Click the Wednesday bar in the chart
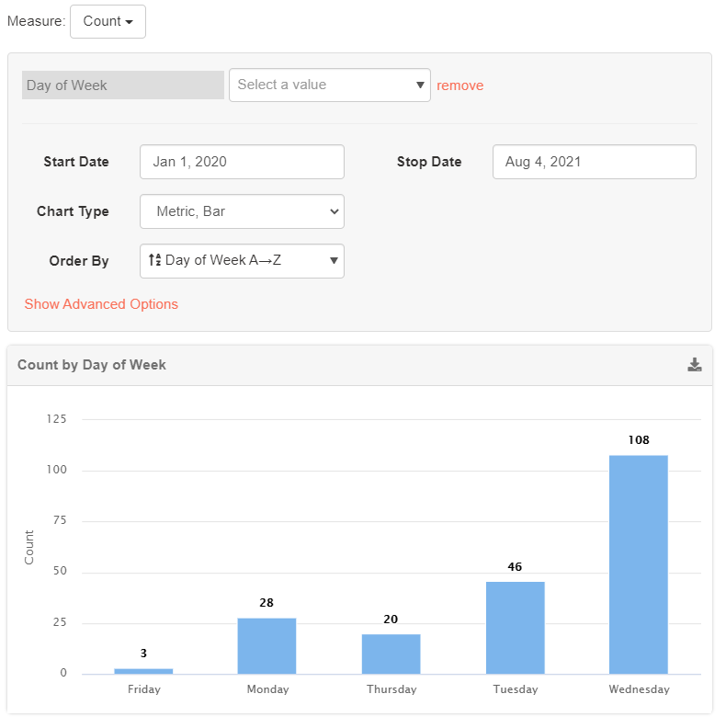Viewport: 726px width, 728px height. (639, 564)
